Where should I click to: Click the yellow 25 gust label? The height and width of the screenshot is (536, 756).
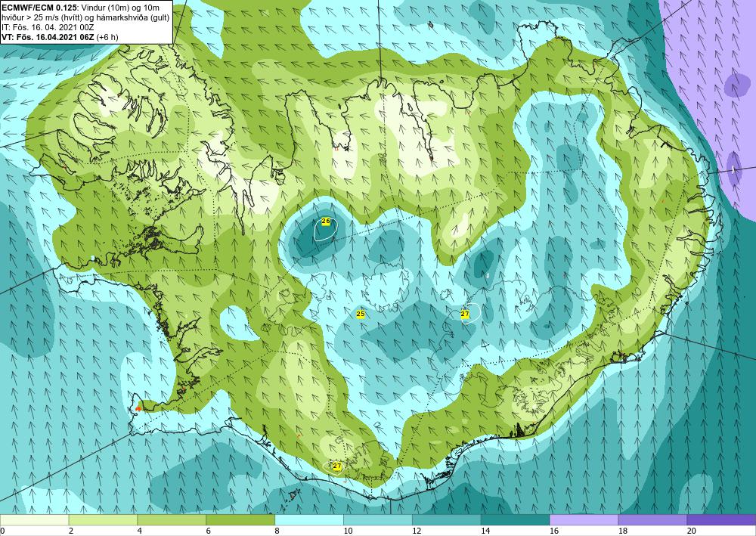(x=360, y=314)
